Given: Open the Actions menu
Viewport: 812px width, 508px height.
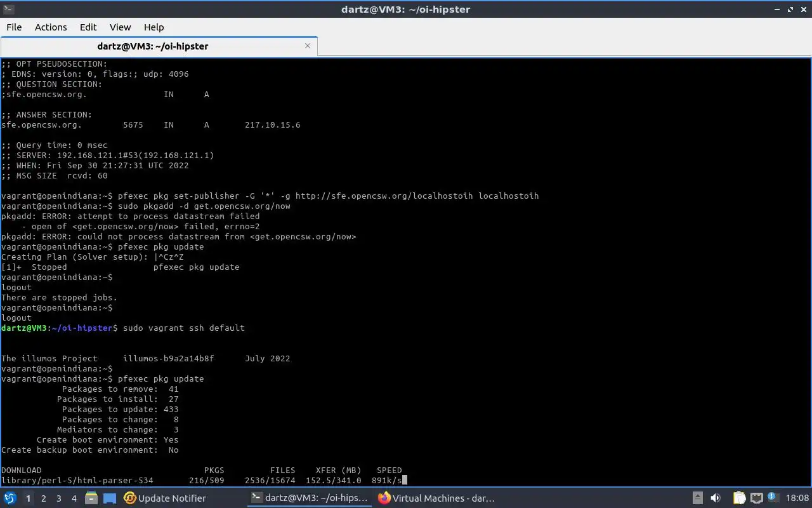Looking at the screenshot, I should 51,27.
